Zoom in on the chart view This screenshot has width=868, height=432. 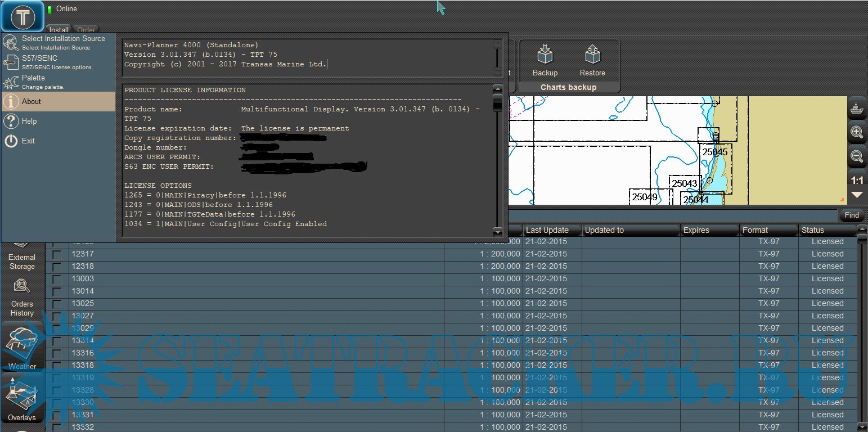(x=857, y=132)
